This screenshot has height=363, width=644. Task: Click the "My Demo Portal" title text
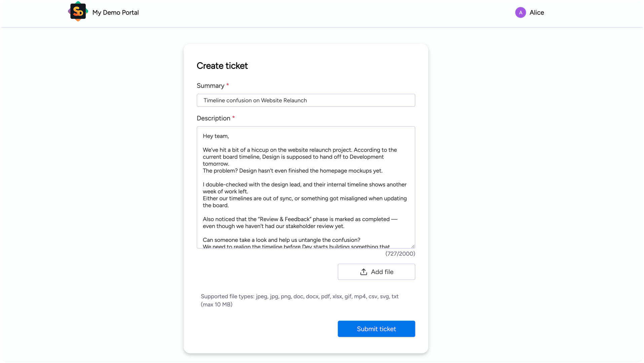tap(115, 12)
